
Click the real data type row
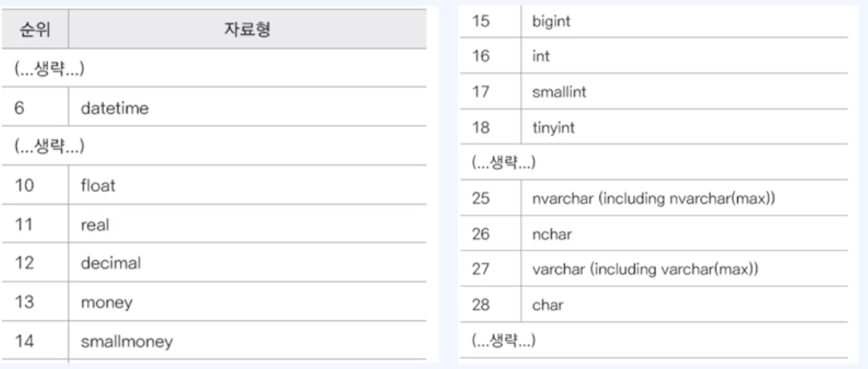213,224
